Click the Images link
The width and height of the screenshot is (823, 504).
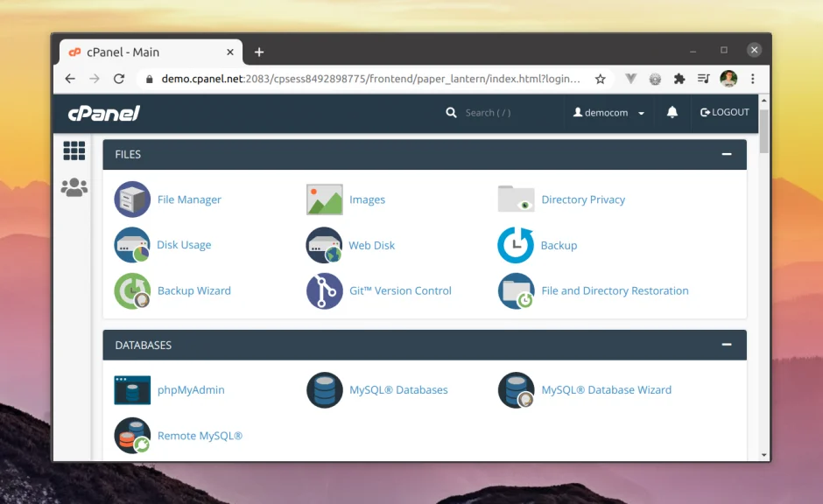[x=367, y=199]
